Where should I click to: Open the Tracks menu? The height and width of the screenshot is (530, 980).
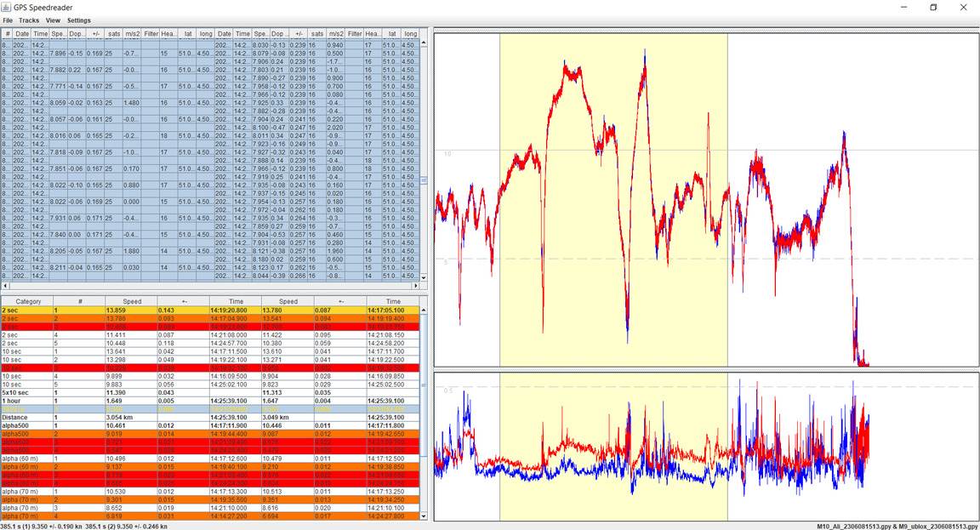coord(29,20)
